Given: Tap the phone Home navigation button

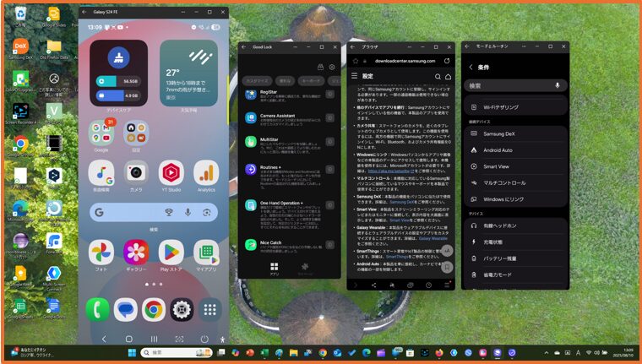Looking at the screenshot, I should click(128, 339).
